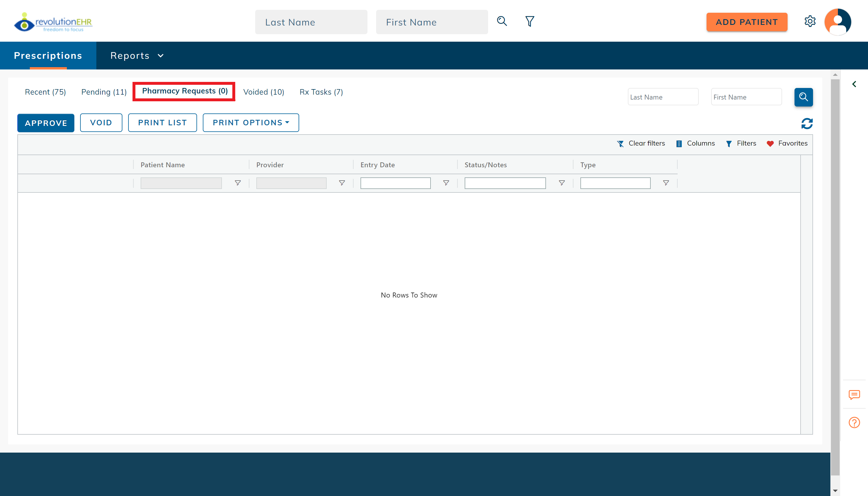The width and height of the screenshot is (868, 496).
Task: Expand the Reports dropdown menu
Action: click(x=137, y=56)
